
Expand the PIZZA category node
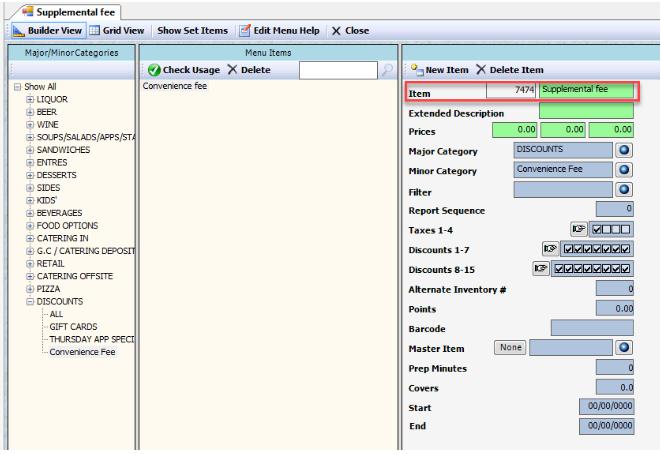30,288
